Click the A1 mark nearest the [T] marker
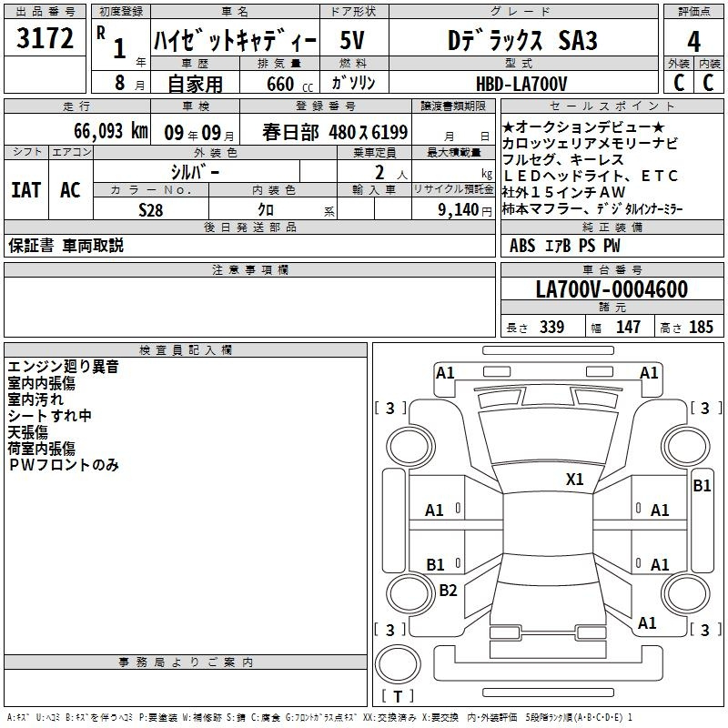 [647, 623]
